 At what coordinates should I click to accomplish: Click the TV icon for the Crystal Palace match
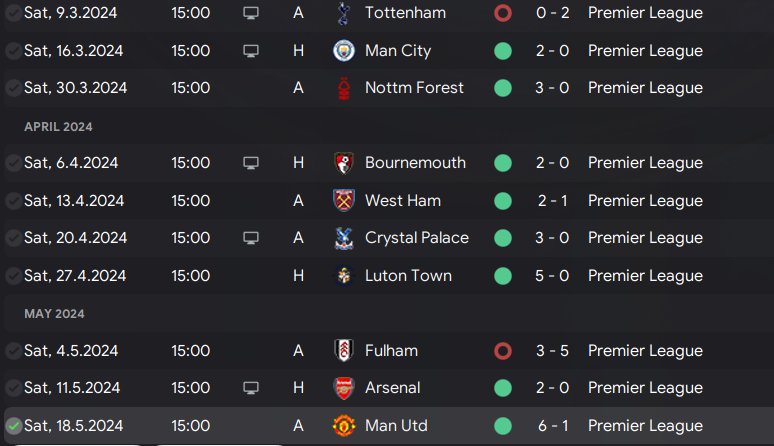tap(251, 238)
